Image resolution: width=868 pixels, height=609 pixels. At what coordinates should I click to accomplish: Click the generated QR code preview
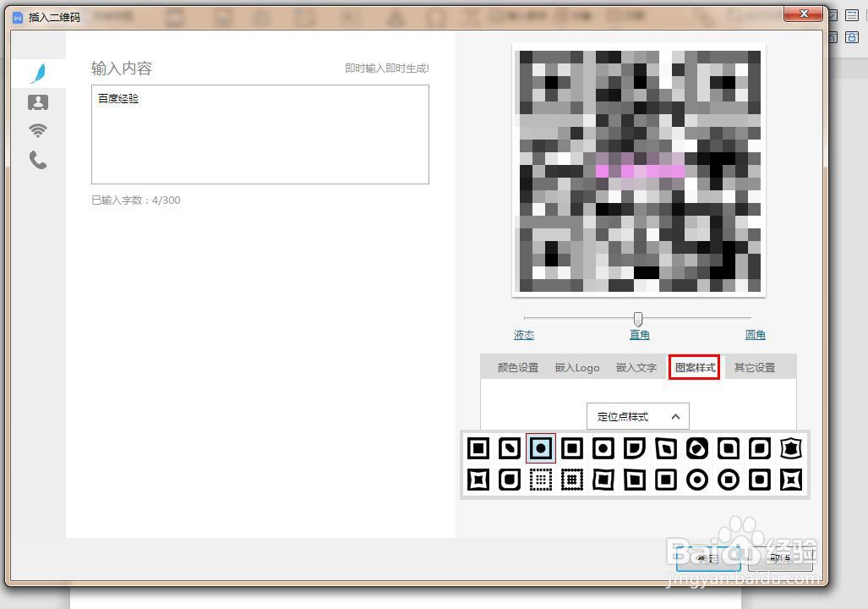(x=639, y=171)
